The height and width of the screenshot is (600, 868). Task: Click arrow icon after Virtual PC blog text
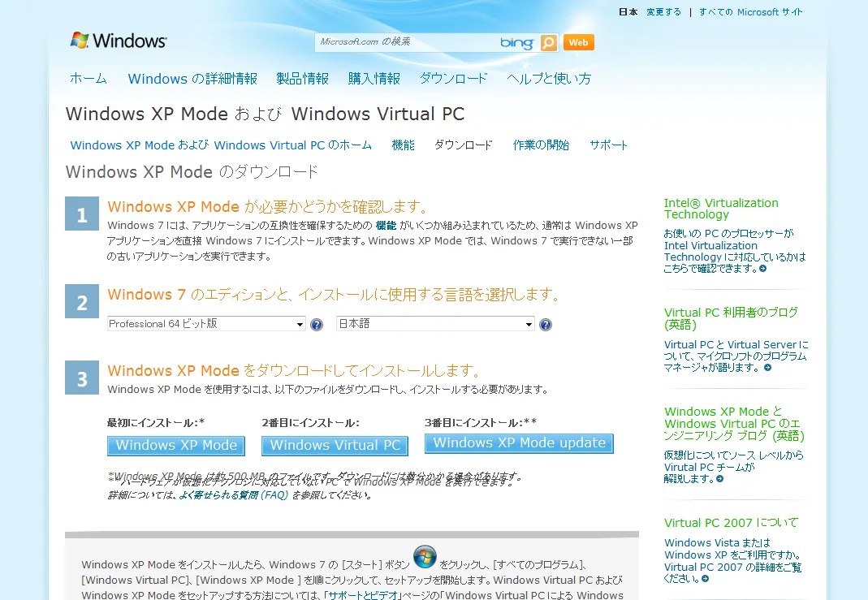point(767,368)
